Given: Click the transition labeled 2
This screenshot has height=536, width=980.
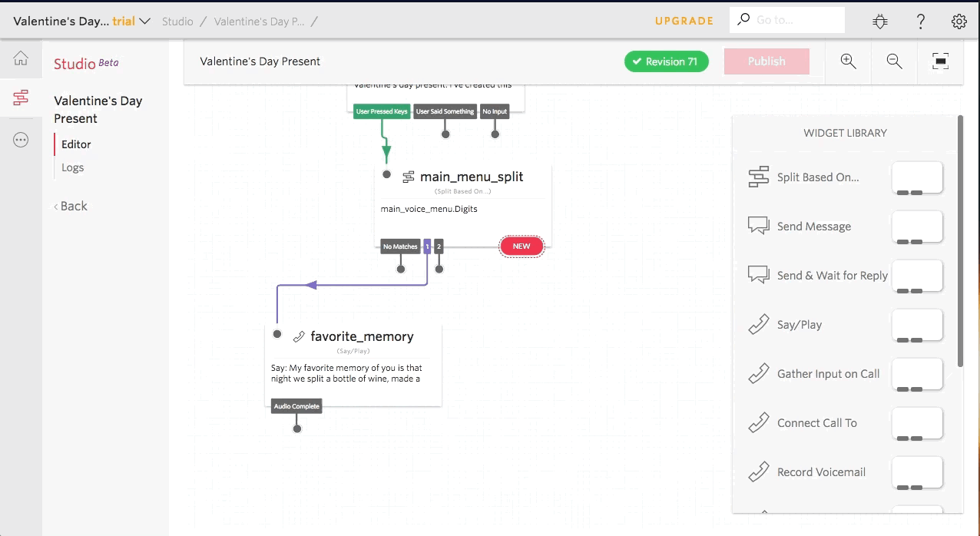Looking at the screenshot, I should tap(439, 246).
